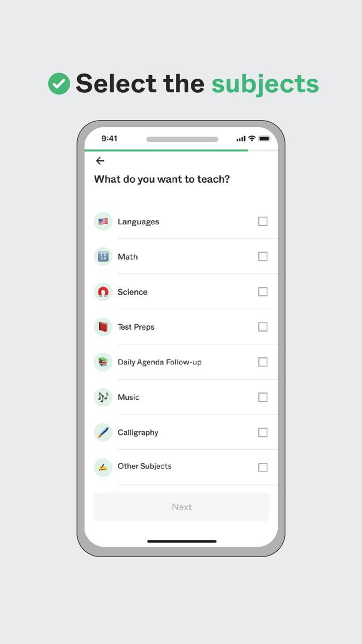Check the Languages checkbox
The image size is (362, 644).
point(263,222)
